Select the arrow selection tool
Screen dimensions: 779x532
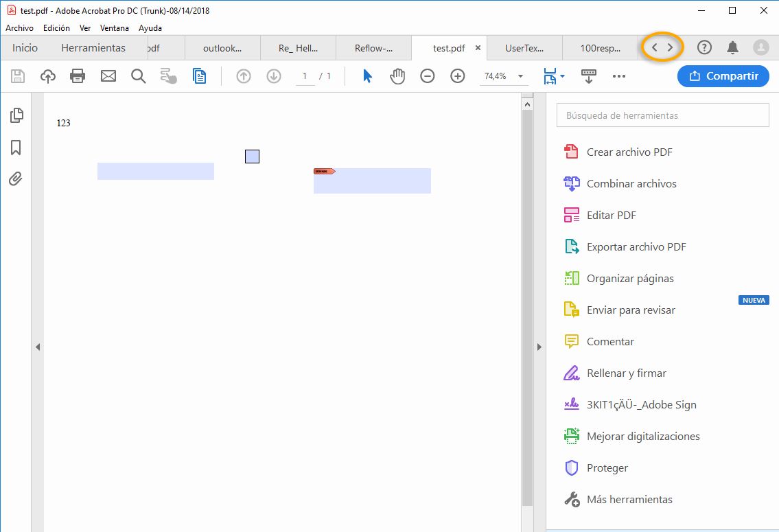pos(367,76)
